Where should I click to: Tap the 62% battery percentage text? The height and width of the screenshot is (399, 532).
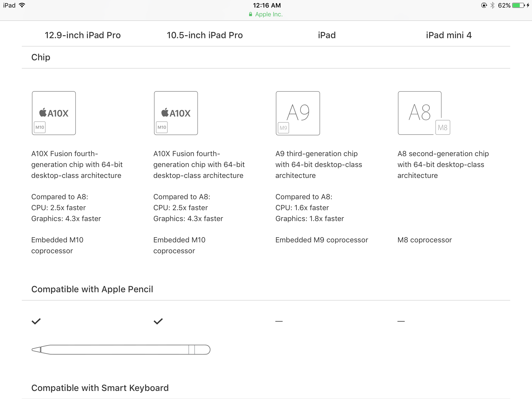point(504,5)
